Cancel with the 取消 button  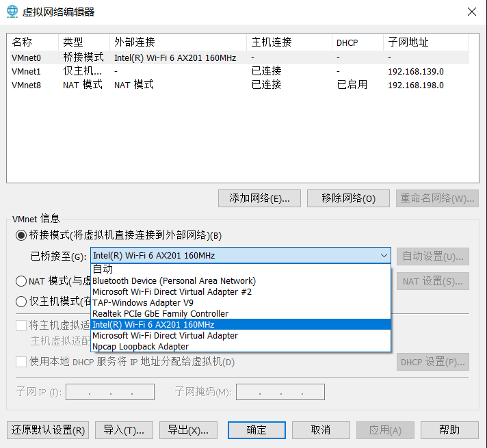coord(321,430)
